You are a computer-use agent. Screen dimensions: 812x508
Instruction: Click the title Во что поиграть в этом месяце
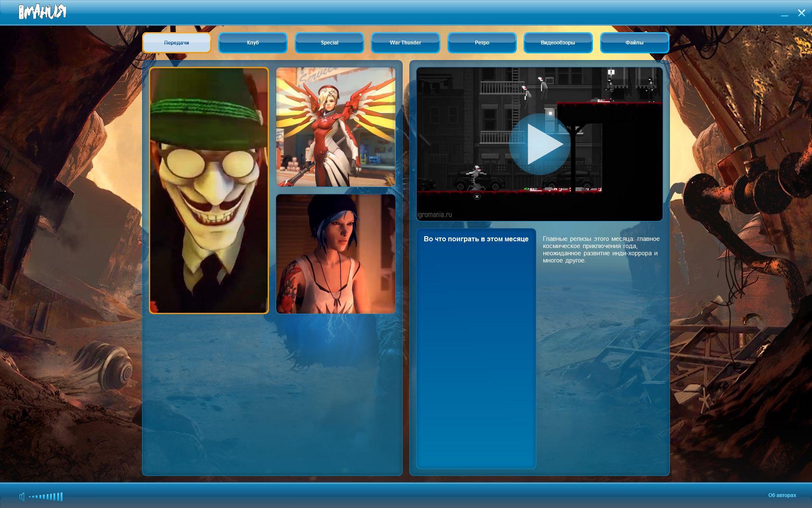(476, 239)
